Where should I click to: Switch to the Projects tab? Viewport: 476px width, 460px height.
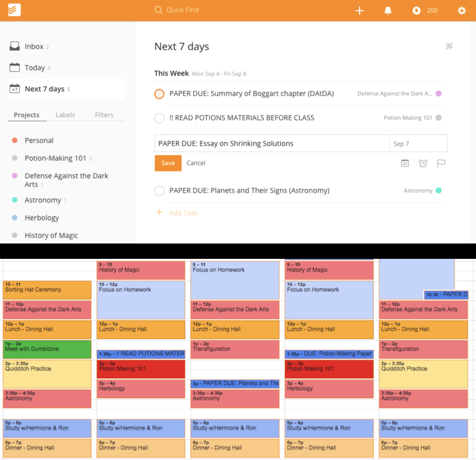[26, 115]
